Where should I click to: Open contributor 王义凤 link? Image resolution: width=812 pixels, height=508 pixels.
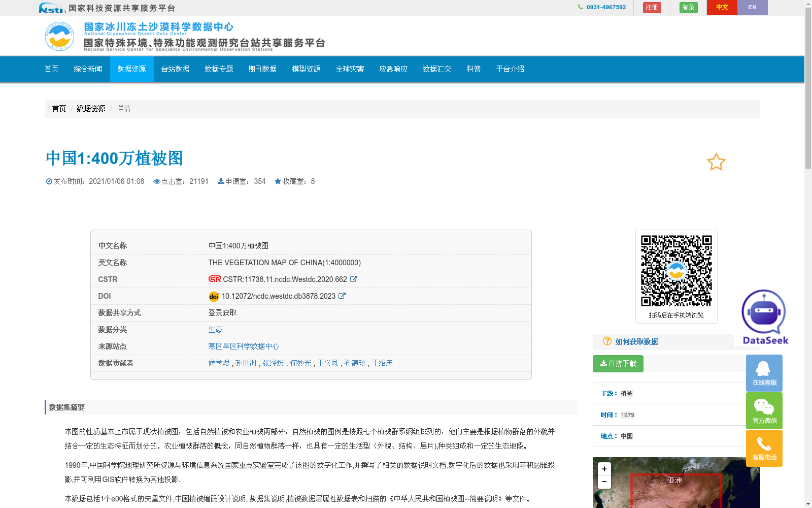(x=328, y=363)
